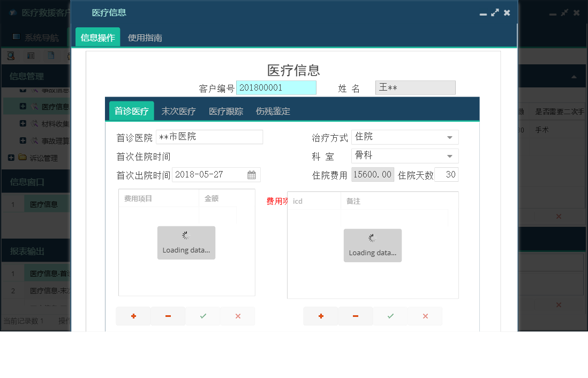Switch to the 末次医疗 tab

click(x=179, y=111)
